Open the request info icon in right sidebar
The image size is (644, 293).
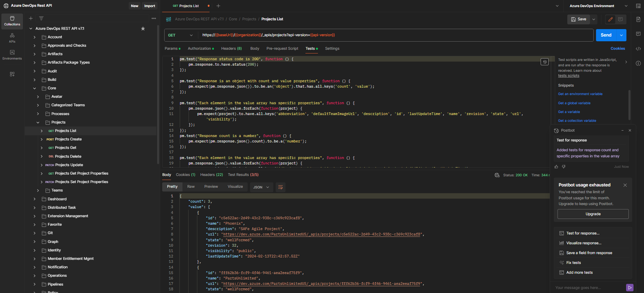pos(638,63)
